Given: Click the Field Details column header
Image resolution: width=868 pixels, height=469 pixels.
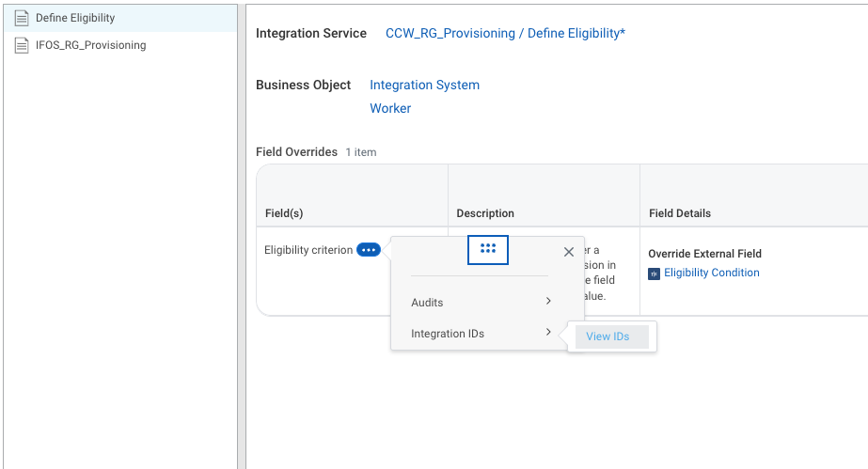Looking at the screenshot, I should 680,213.
